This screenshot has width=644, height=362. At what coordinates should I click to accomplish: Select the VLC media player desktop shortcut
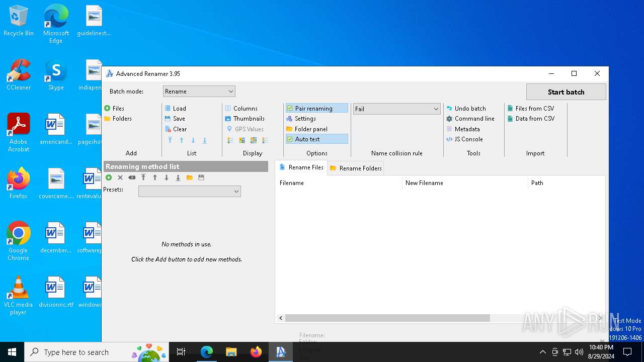coord(19,296)
